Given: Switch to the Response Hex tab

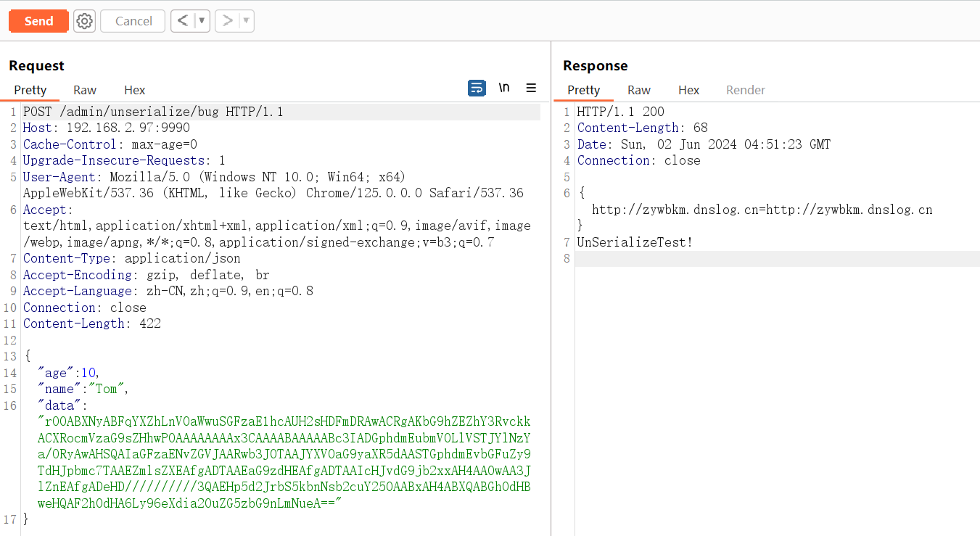Looking at the screenshot, I should coord(689,90).
